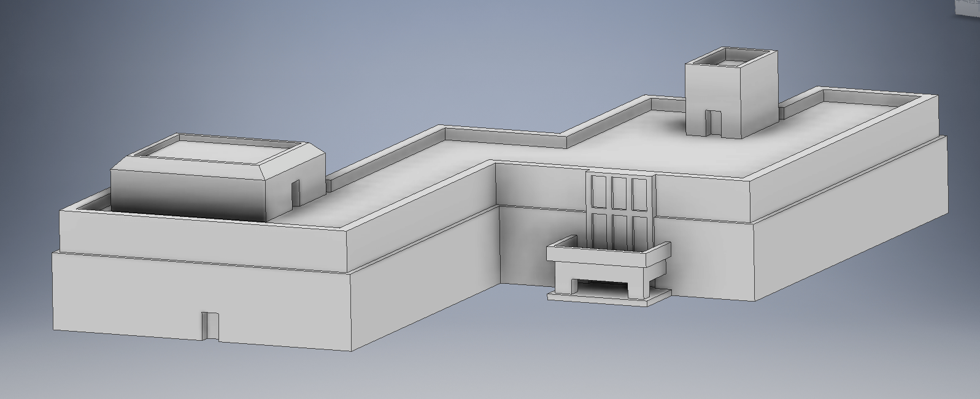Select the tall rooftop tower block
This screenshot has width=980, height=399.
(x=731, y=93)
